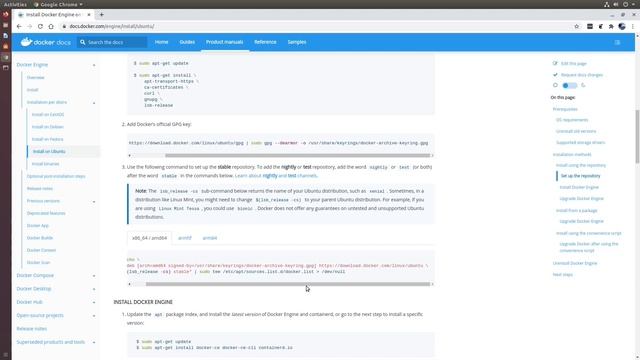Open Overview under Docker Engine
Viewport: 640px width, 360px height.
point(36,78)
